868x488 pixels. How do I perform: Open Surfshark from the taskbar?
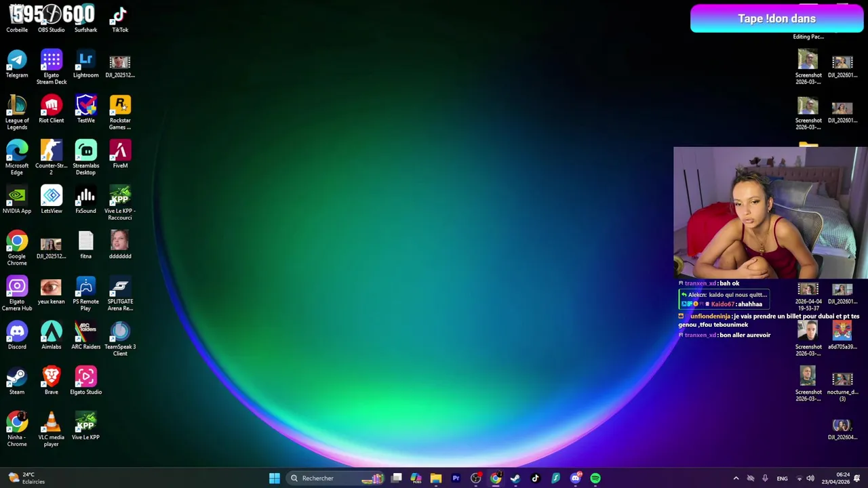(555, 479)
